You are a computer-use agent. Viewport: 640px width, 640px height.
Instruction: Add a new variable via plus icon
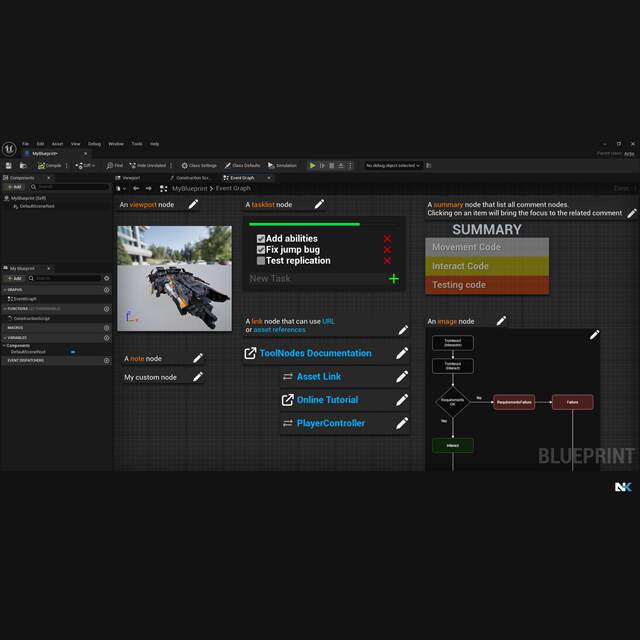tap(107, 338)
